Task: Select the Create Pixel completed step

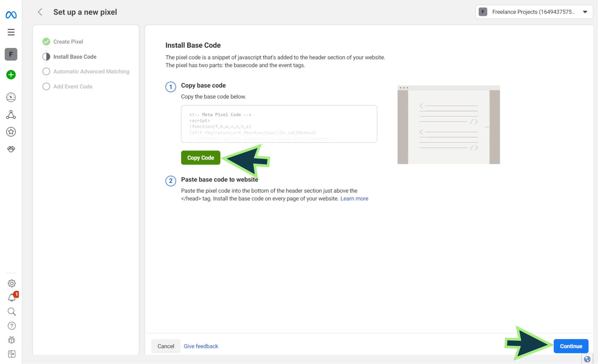Action: click(68, 42)
